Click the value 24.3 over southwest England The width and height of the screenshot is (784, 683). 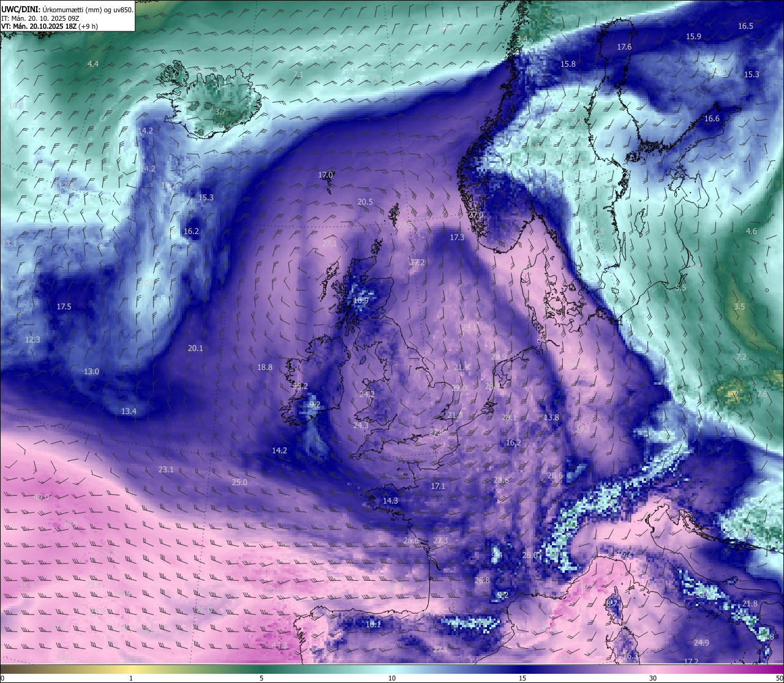361,425
